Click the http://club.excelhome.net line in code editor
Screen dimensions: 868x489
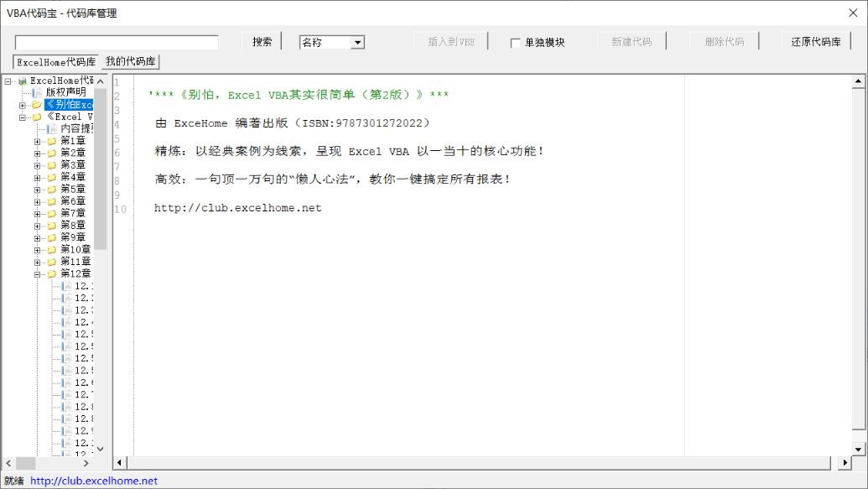coord(238,208)
